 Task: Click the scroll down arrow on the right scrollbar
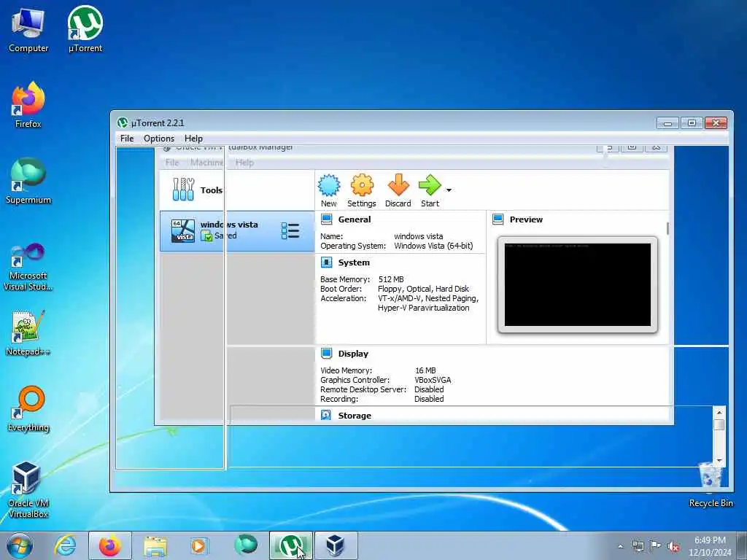point(719,461)
